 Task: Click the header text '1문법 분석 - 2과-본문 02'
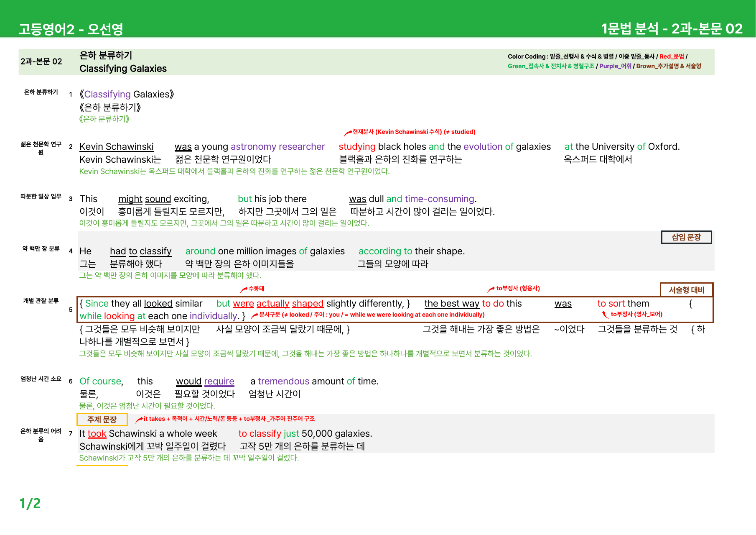pyautogui.click(x=672, y=28)
